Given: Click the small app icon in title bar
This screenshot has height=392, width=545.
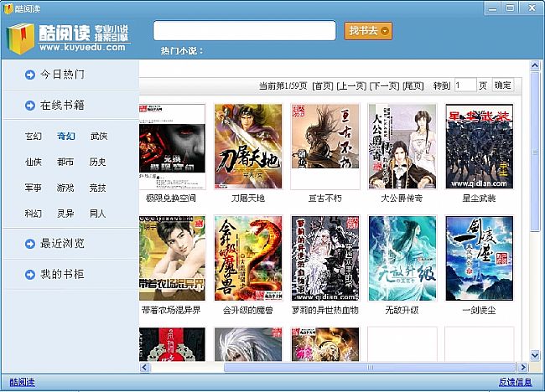Looking at the screenshot, I should click(x=8, y=8).
